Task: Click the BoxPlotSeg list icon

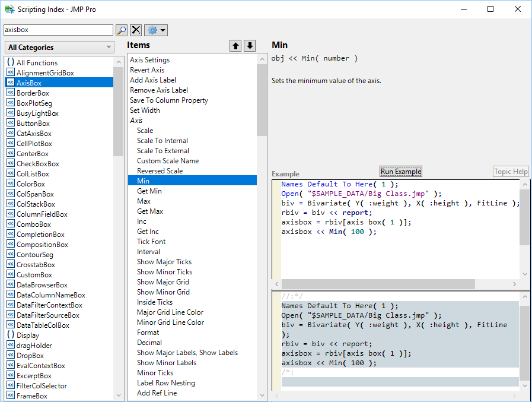Action: 11,103
